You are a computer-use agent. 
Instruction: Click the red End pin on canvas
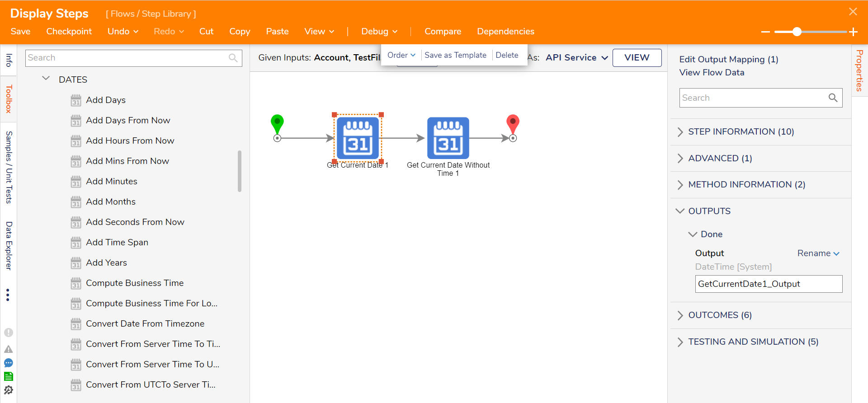(513, 125)
